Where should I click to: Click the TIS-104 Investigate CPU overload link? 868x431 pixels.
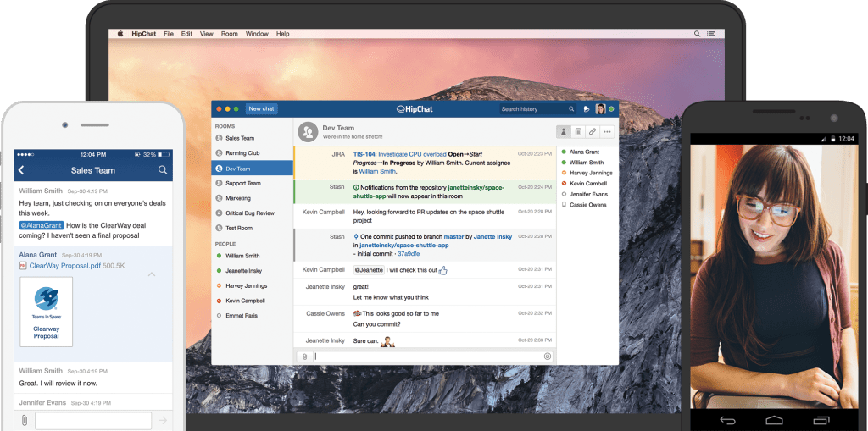(x=400, y=154)
